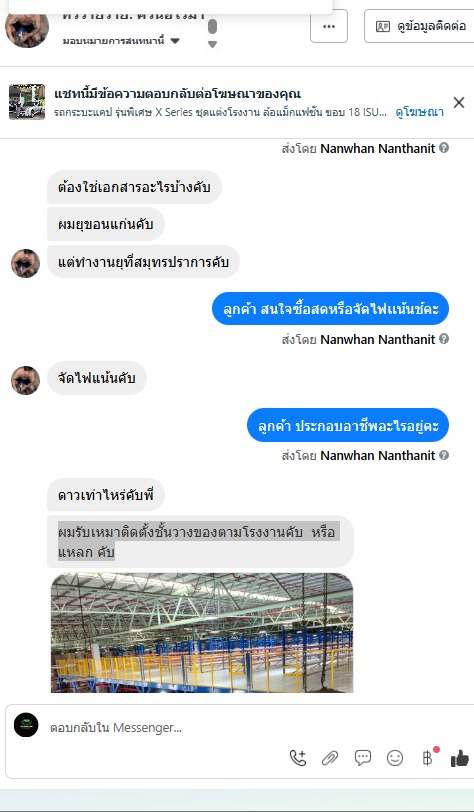Screen dimensions: 474x812
Task: Click the baht payment request icon
Action: coord(427,758)
